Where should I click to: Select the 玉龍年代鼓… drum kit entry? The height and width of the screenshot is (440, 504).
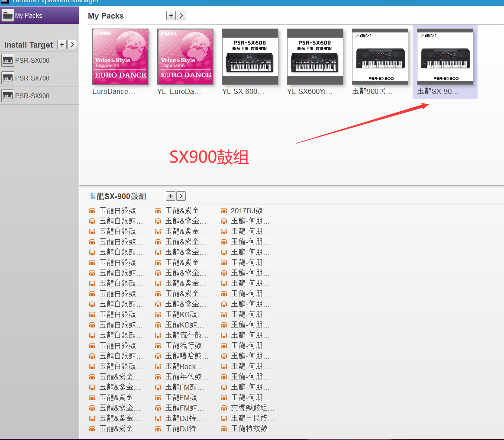pos(182,377)
